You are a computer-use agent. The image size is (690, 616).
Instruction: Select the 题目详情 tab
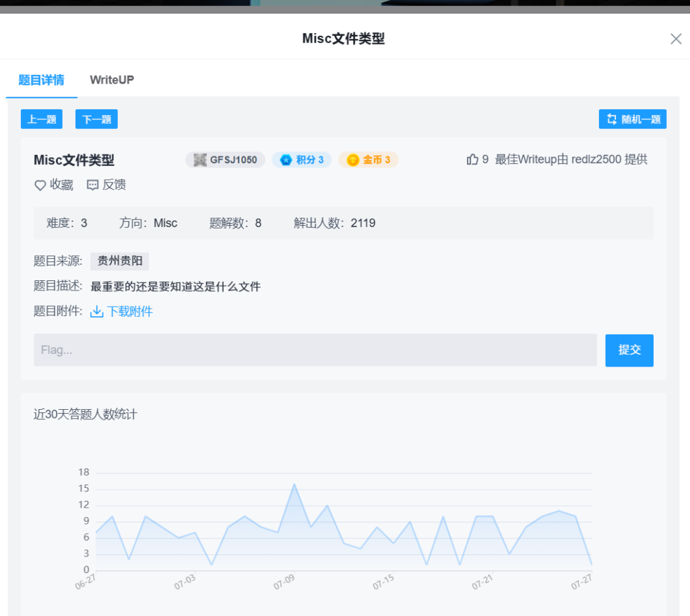tap(42, 80)
